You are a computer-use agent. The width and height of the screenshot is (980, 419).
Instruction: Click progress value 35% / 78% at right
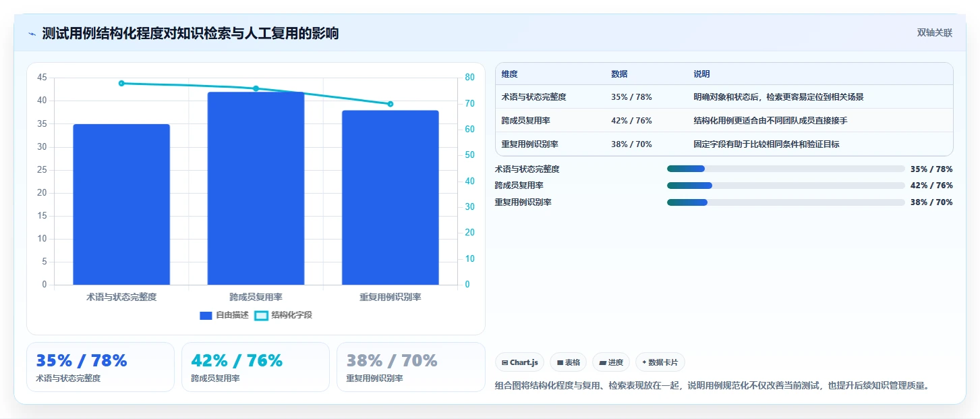pos(931,169)
